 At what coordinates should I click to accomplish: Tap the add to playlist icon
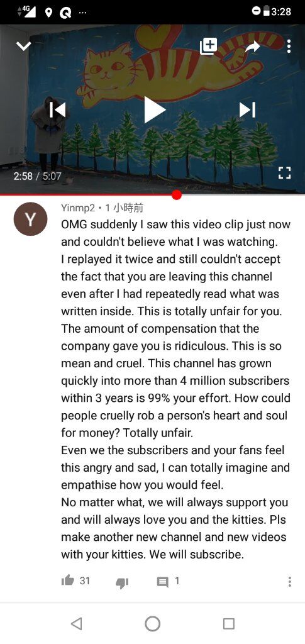[209, 46]
